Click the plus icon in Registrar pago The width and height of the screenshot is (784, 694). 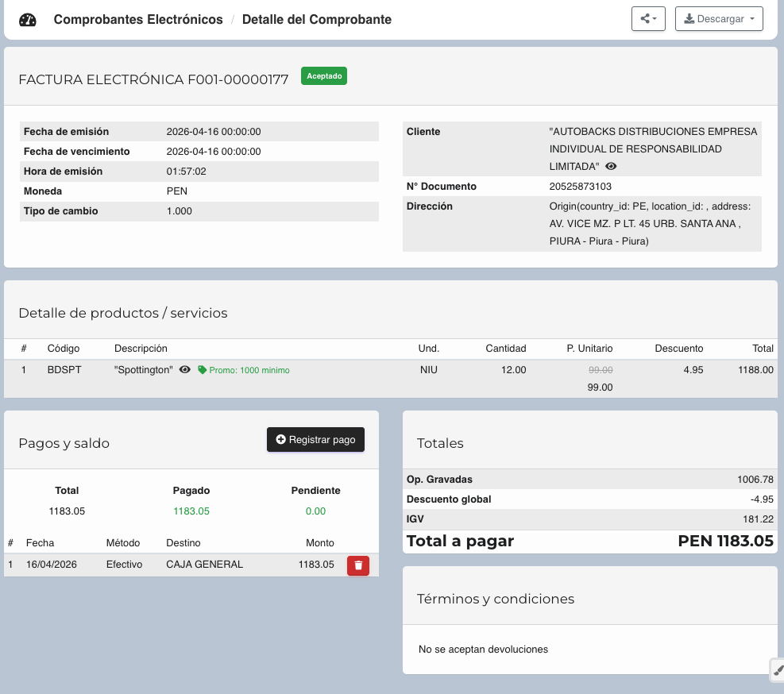[x=280, y=440]
